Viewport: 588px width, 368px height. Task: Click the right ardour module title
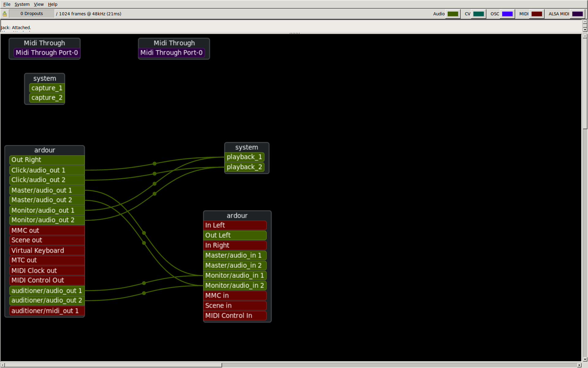pyautogui.click(x=237, y=216)
